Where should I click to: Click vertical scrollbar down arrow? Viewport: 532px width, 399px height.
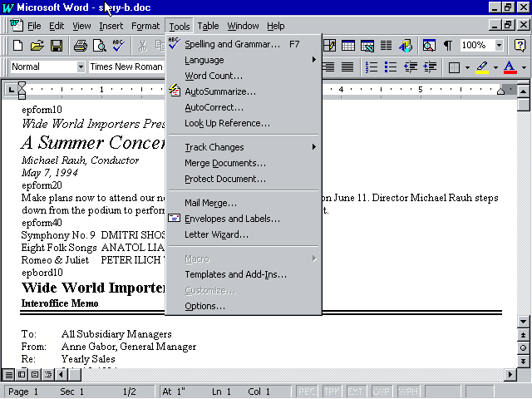point(523,322)
